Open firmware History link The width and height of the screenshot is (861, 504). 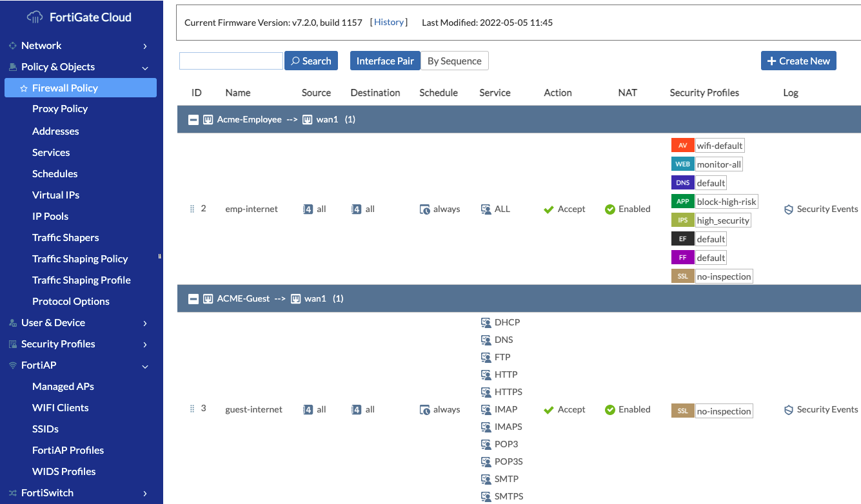(389, 22)
